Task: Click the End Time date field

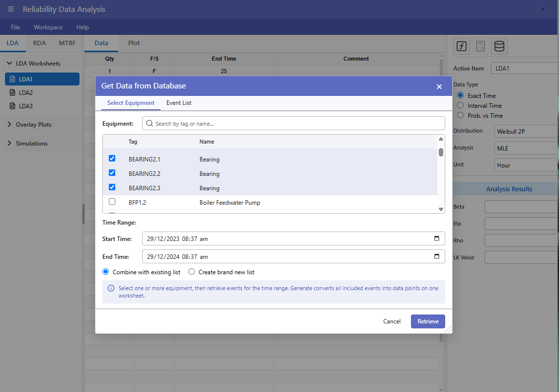Action: pos(293,256)
